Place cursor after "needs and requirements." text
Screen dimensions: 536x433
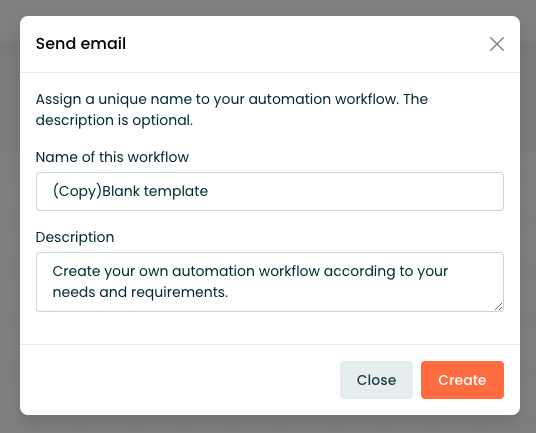[x=229, y=292]
